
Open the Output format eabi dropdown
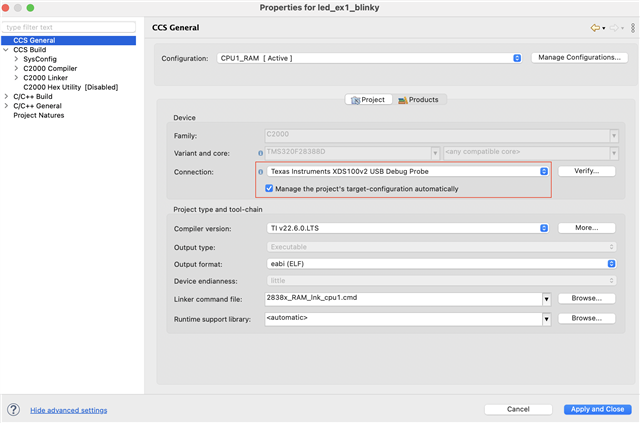coord(610,263)
